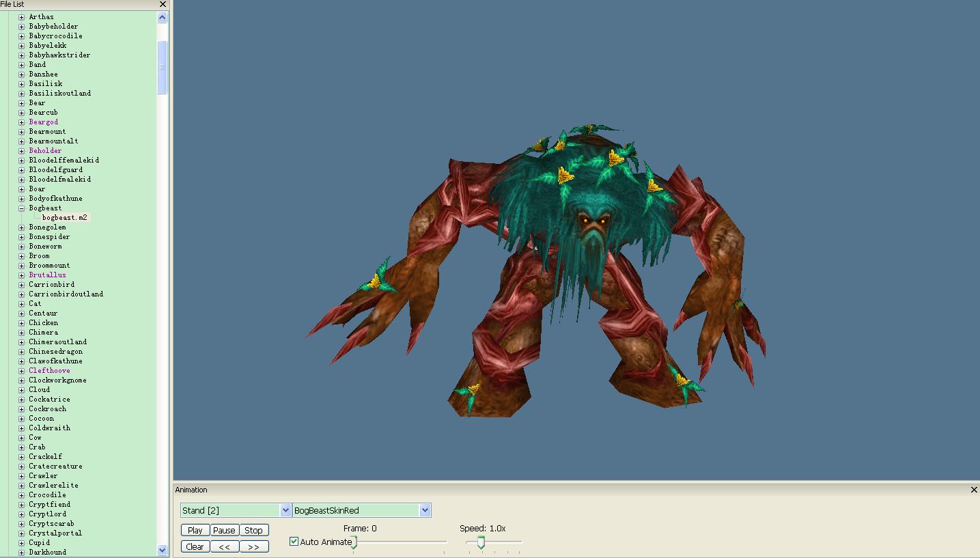The image size is (980, 558).
Task: Select the bogbeast.m2 file
Action: coord(64,218)
